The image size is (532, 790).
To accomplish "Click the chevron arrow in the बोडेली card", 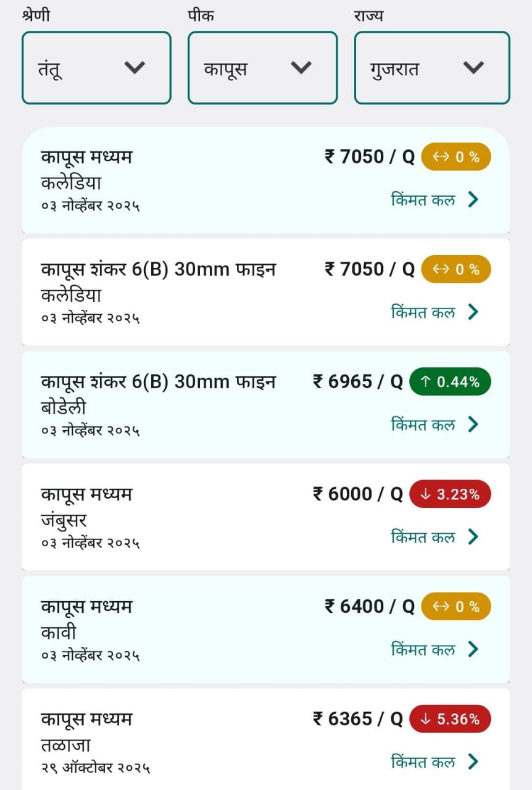I will click(x=473, y=425).
